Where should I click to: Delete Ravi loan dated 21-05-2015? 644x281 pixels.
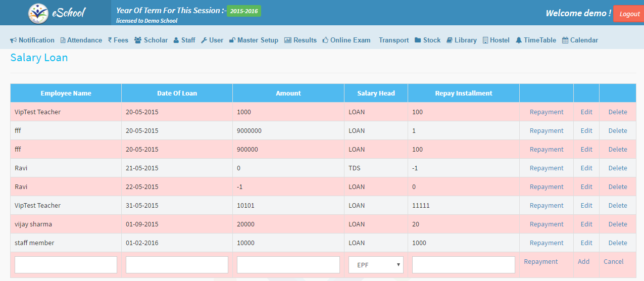coord(618,168)
